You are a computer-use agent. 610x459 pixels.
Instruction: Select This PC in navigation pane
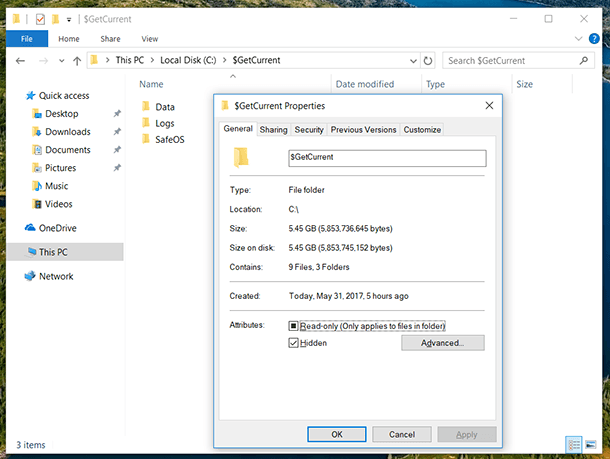pyautogui.click(x=65, y=252)
